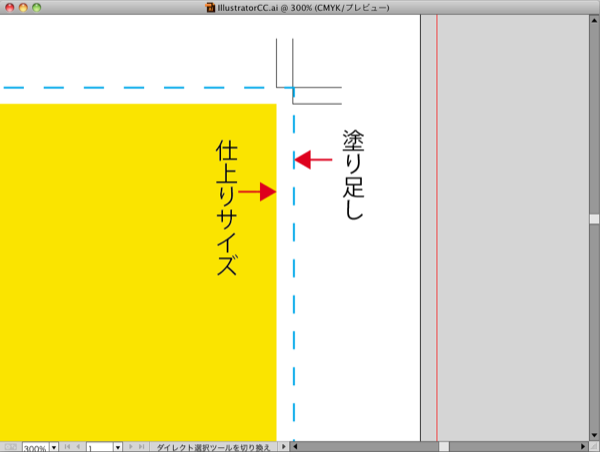Go to the previous artboard

pyautogui.click(x=78, y=447)
